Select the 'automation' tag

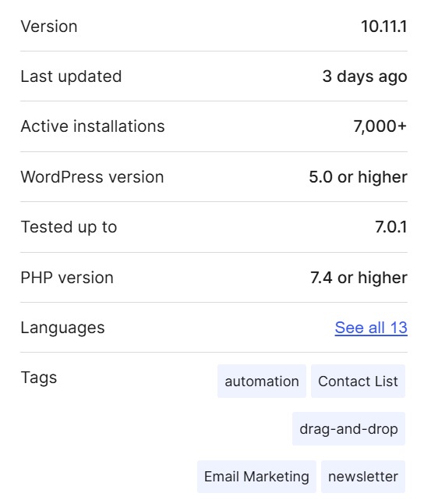tap(262, 382)
